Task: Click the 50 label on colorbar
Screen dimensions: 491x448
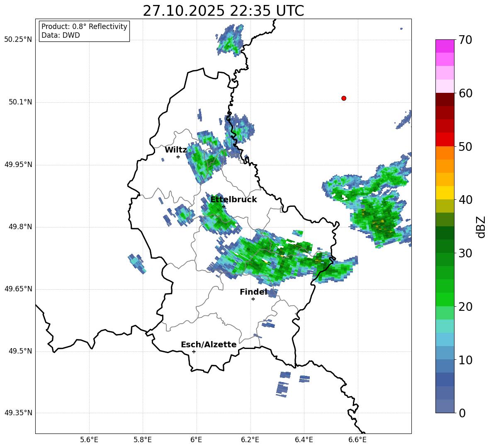Action: [x=465, y=146]
